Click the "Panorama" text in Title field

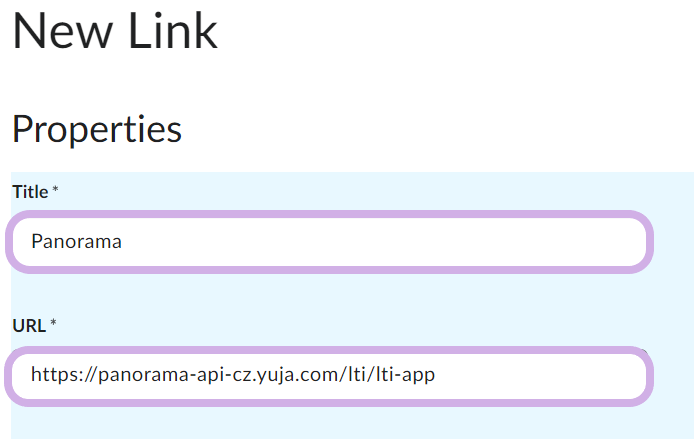pos(76,241)
